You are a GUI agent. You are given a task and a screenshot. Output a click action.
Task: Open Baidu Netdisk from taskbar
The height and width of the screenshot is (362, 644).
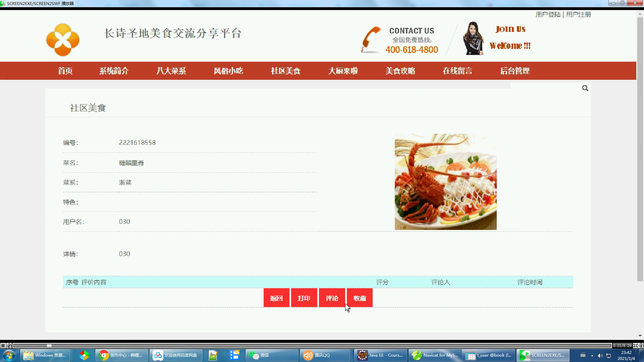pyautogui.click(x=176, y=355)
